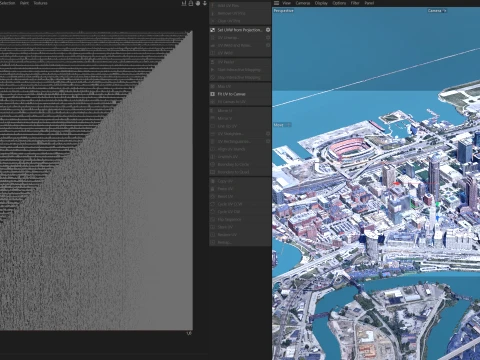Click the last UV editor header icon

pyautogui.click(x=205, y=3)
